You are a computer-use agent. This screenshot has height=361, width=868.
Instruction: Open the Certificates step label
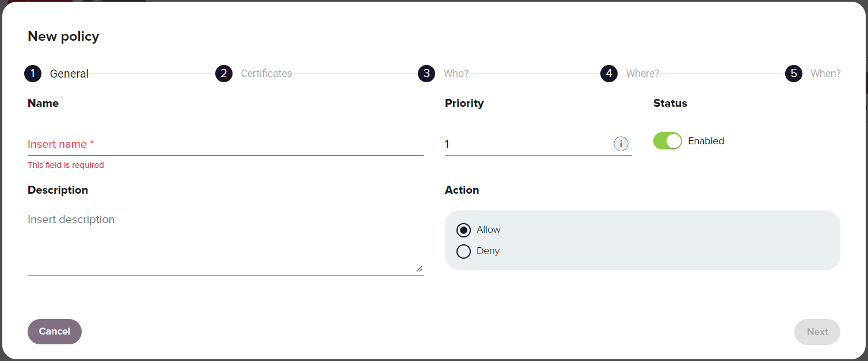(x=267, y=74)
